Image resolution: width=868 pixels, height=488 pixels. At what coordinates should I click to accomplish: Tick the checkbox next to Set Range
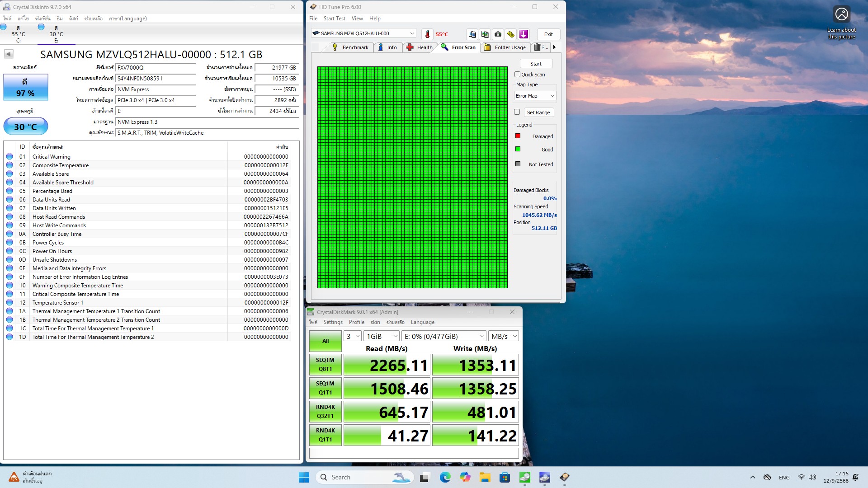(x=517, y=112)
